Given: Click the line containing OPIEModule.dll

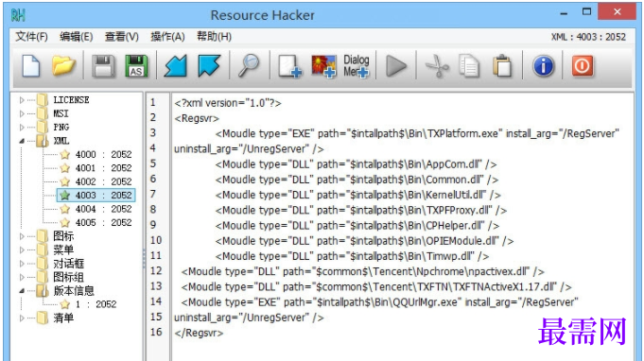Looking at the screenshot, I should [364, 241].
